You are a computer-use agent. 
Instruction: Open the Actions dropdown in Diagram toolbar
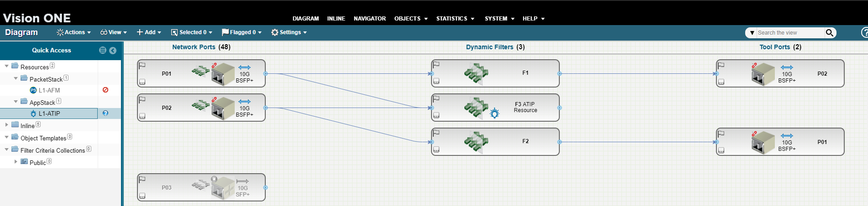coord(74,32)
